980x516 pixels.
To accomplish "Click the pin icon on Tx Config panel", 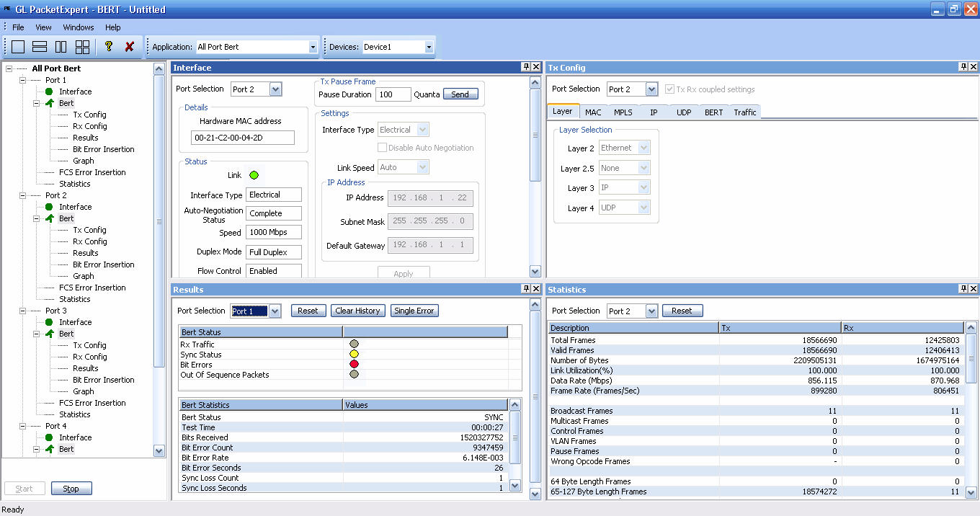I will pos(965,67).
